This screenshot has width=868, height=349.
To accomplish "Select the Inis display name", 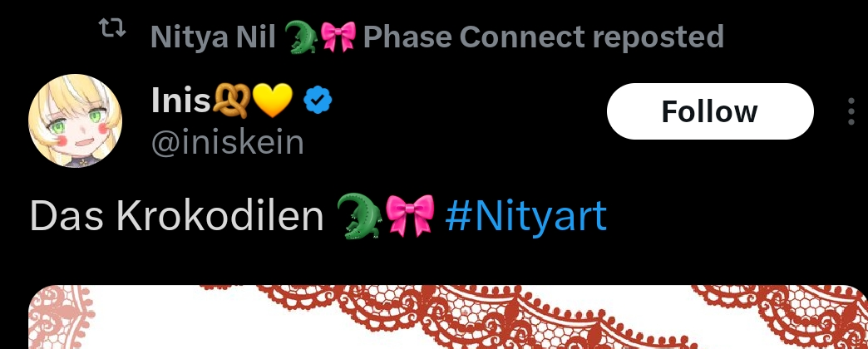I will click(181, 101).
